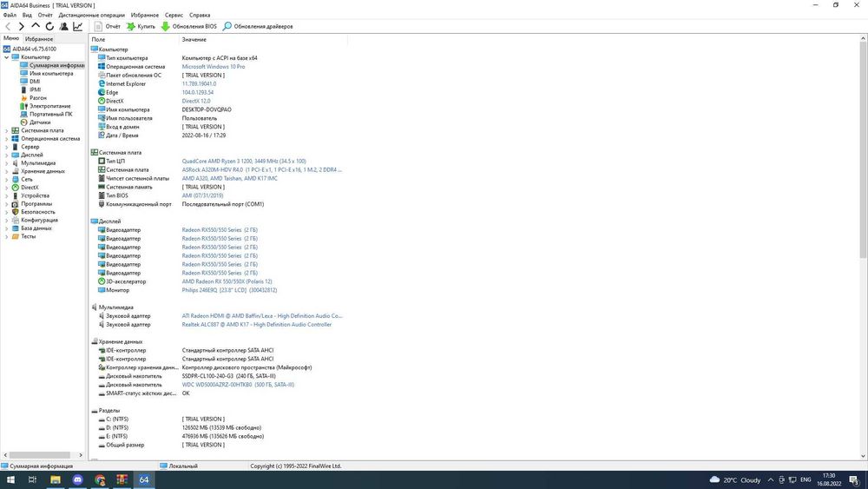Expand the Сеть tree node
The image size is (868, 489).
coord(7,180)
